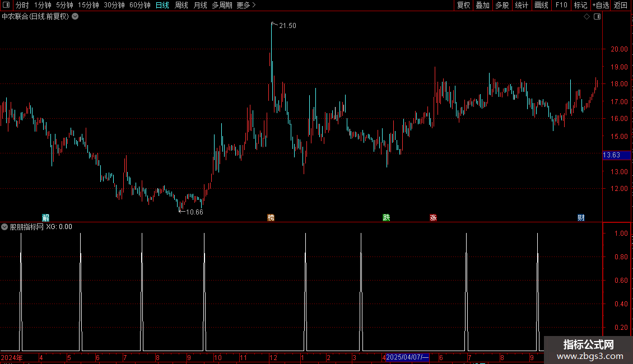Open the 多股 multi-stock view

pos(502,5)
